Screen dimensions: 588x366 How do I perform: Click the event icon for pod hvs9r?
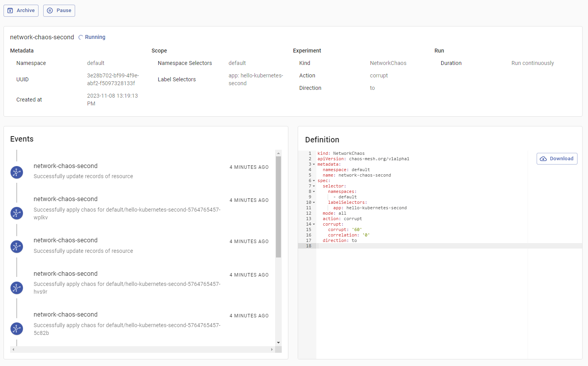pos(17,288)
